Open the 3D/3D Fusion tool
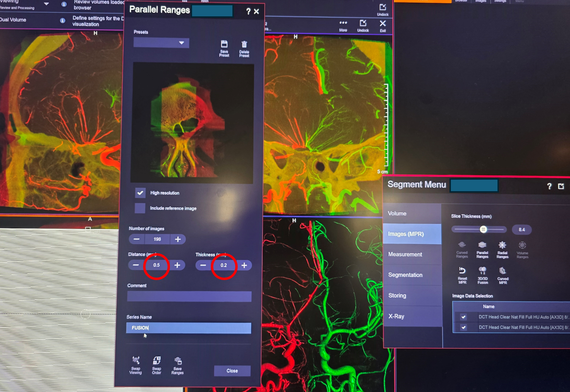This screenshot has height=392, width=570. click(x=483, y=271)
